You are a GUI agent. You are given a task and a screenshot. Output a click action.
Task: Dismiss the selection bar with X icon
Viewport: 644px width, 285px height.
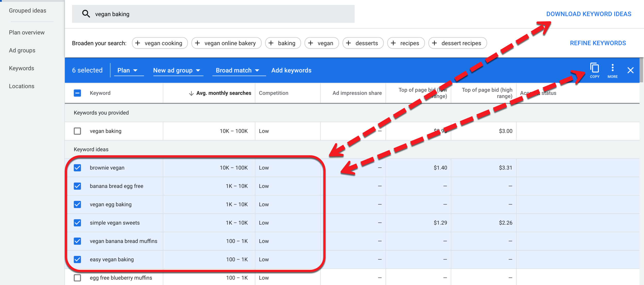[630, 70]
